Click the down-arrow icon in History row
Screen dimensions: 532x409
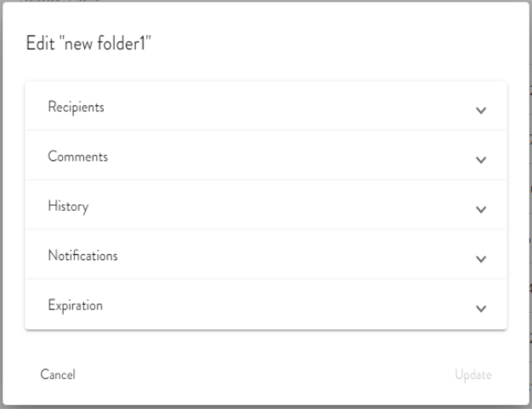point(481,209)
